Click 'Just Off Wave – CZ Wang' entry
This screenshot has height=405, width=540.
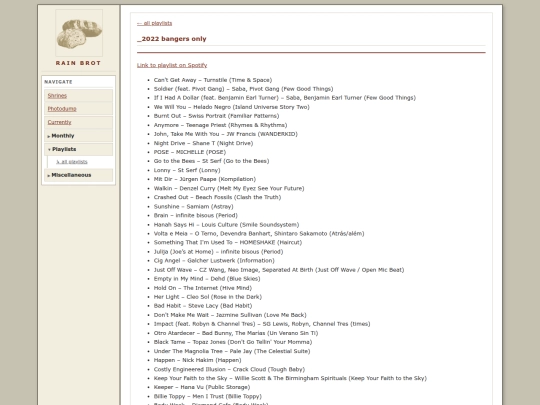tap(279, 270)
